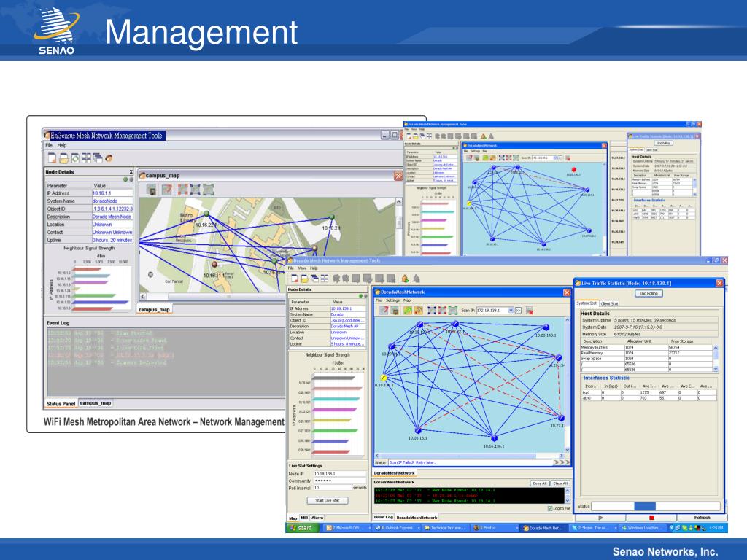Toggle the Log to File checkbox
The width and height of the screenshot is (747, 560).
pos(550,508)
